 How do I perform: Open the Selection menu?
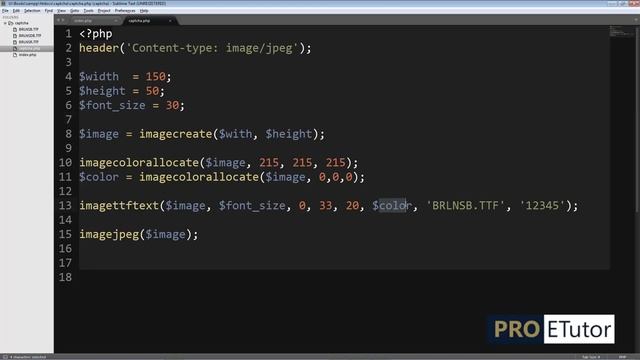(32, 11)
